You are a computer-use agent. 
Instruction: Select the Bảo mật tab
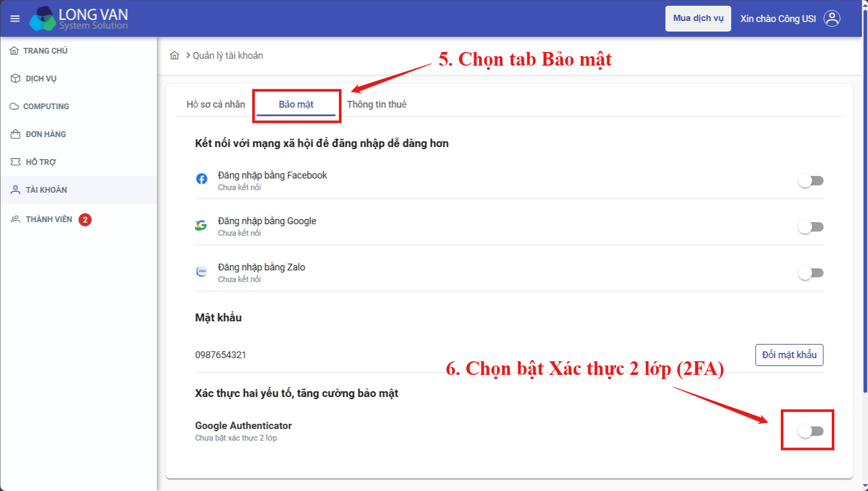(x=296, y=104)
